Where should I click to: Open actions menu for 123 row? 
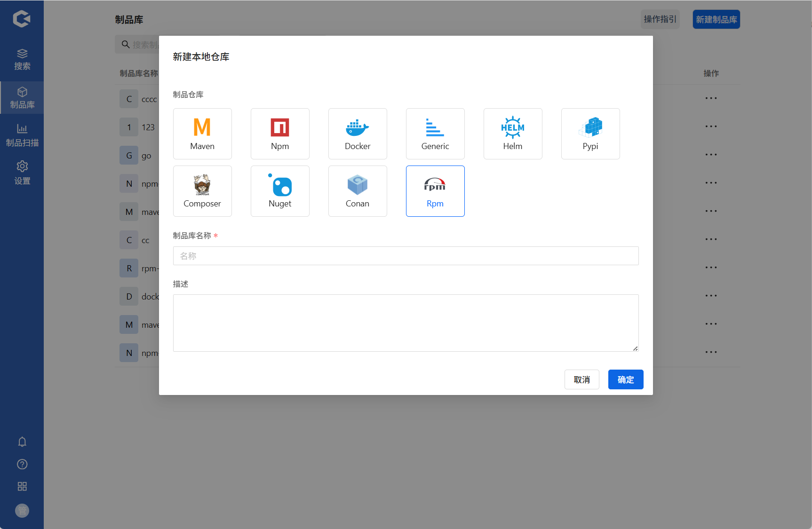(x=711, y=126)
